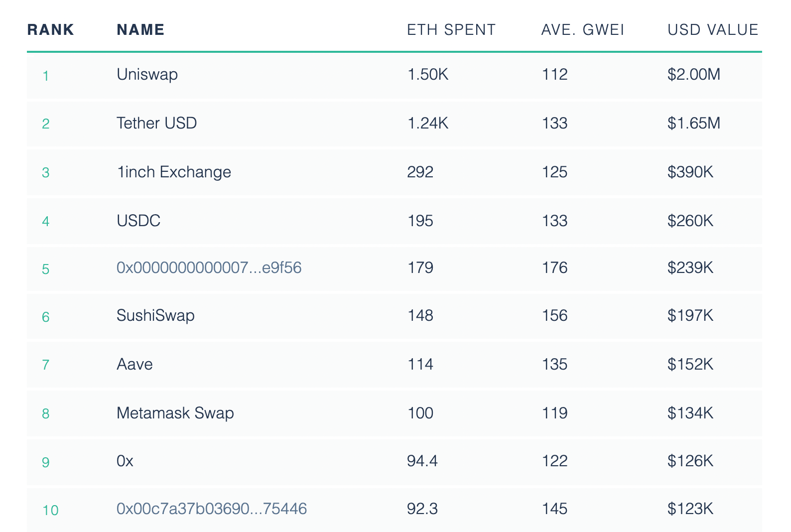Click USDC's 195 ETH spent value
The image size is (791, 532).
pos(420,221)
